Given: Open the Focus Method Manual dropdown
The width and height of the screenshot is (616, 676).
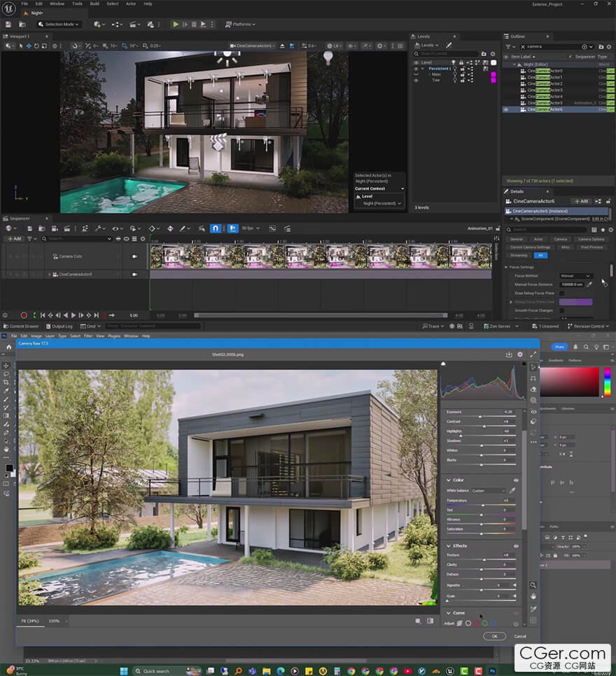Looking at the screenshot, I should (575, 276).
